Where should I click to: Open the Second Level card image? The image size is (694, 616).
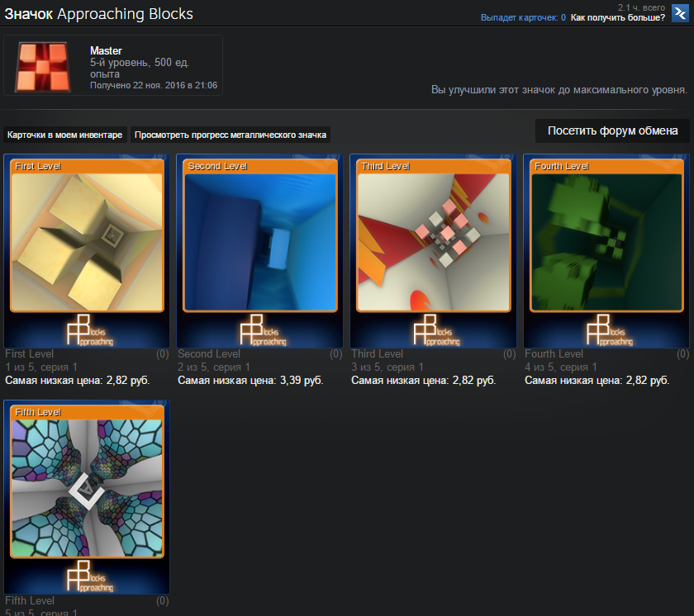point(260,242)
